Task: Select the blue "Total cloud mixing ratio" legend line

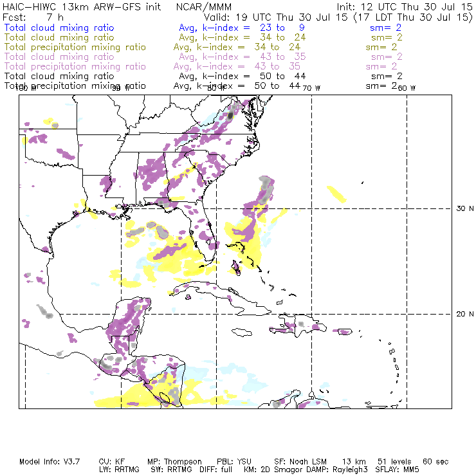Action: pyautogui.click(x=59, y=28)
